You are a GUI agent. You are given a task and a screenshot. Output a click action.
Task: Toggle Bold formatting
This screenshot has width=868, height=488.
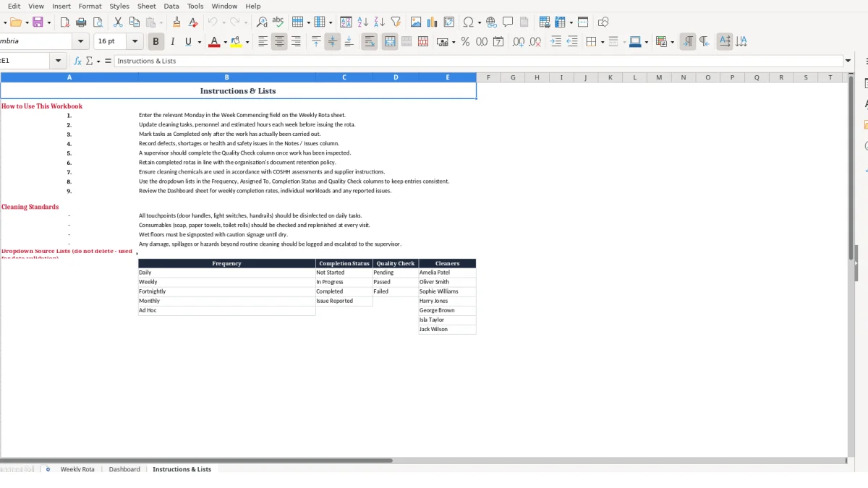tap(156, 42)
